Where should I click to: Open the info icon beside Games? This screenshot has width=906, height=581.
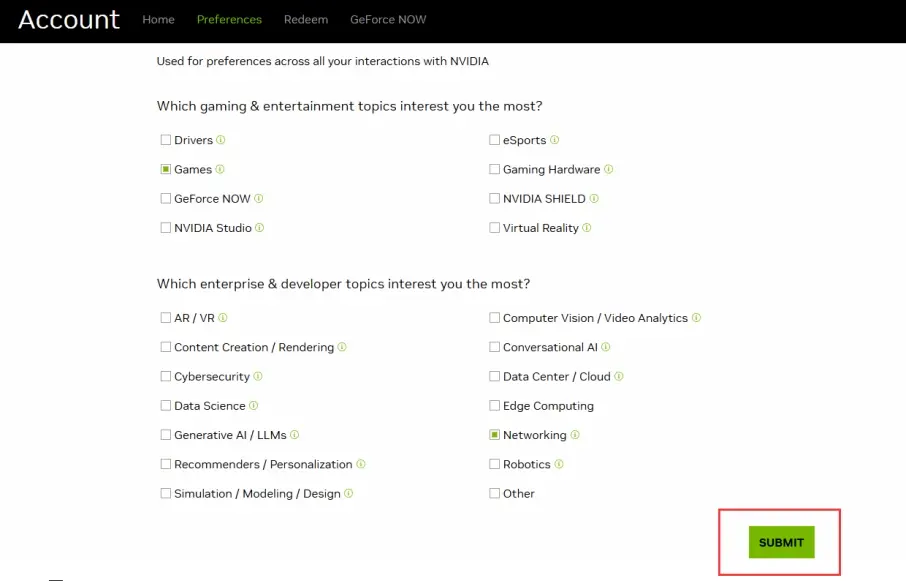[x=220, y=169]
